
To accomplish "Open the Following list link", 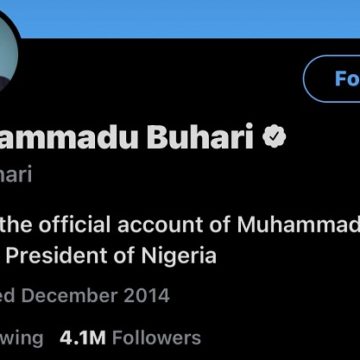I will click(22, 338).
